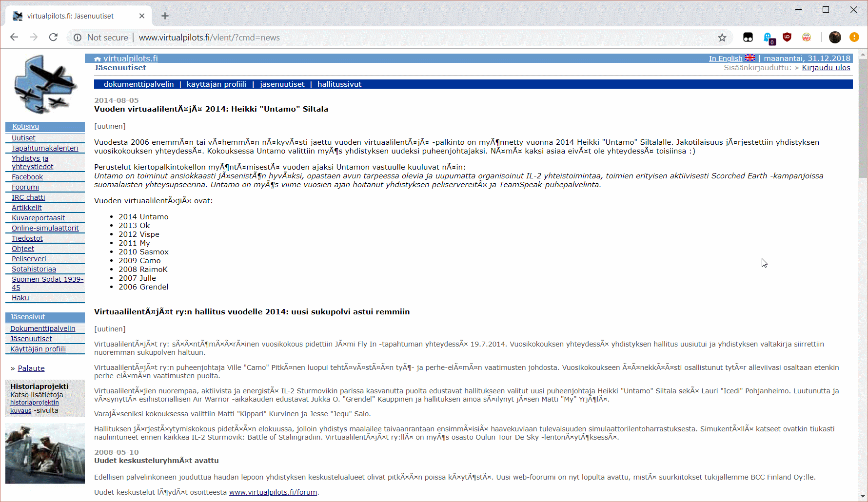Click the list entry 2006 Grendel
Viewport: 868px width, 502px height.
click(x=143, y=287)
